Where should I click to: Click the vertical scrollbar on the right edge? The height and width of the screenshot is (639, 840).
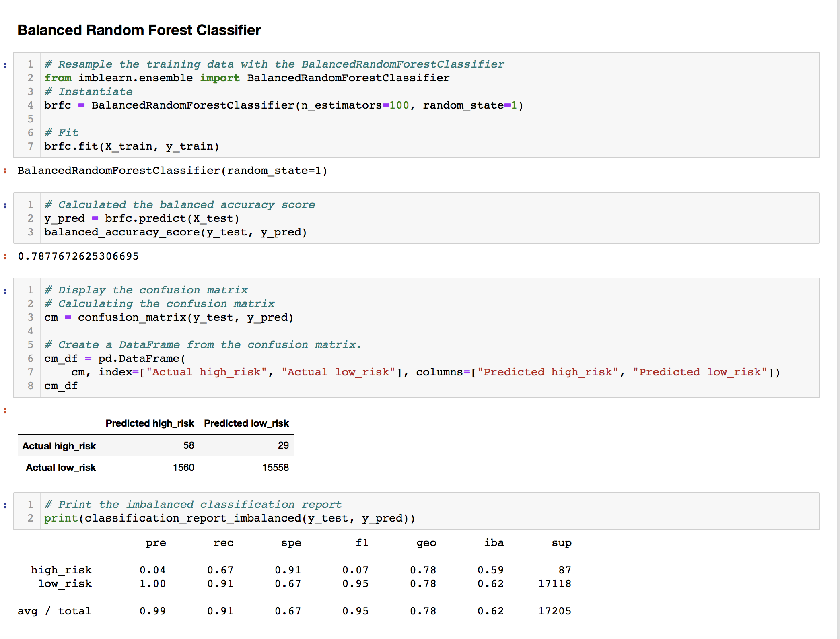[x=838, y=319]
